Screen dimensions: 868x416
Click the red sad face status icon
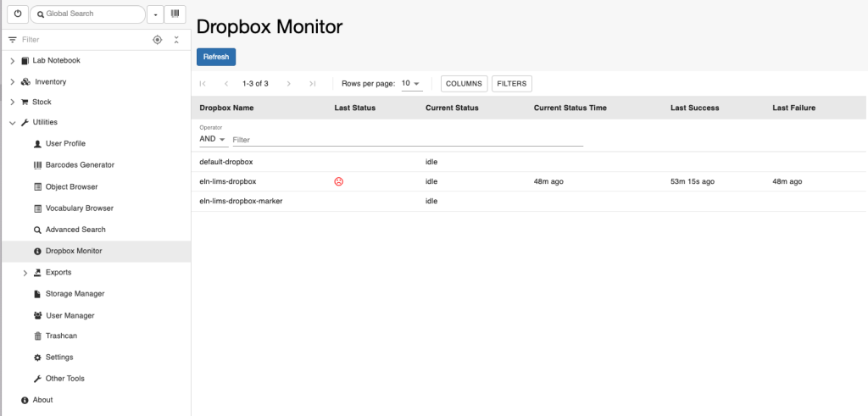pos(339,181)
